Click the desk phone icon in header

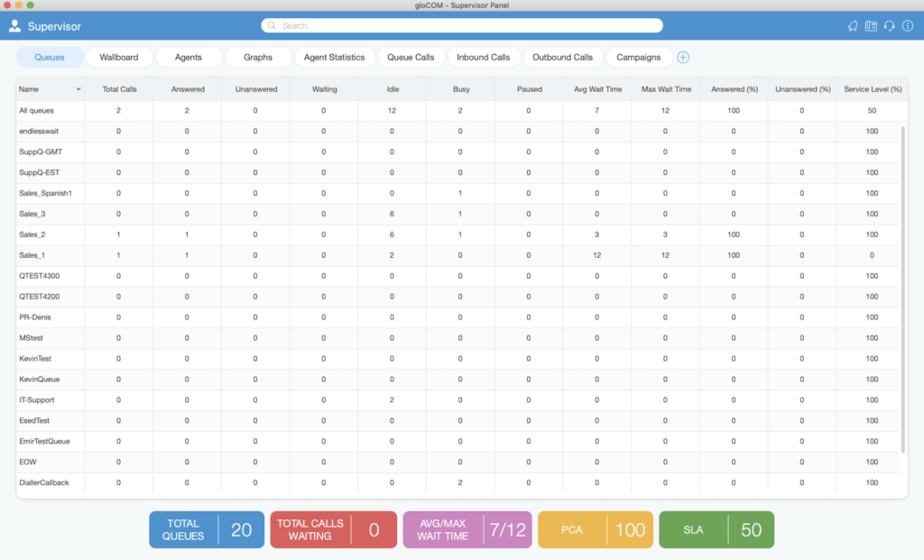point(871,26)
